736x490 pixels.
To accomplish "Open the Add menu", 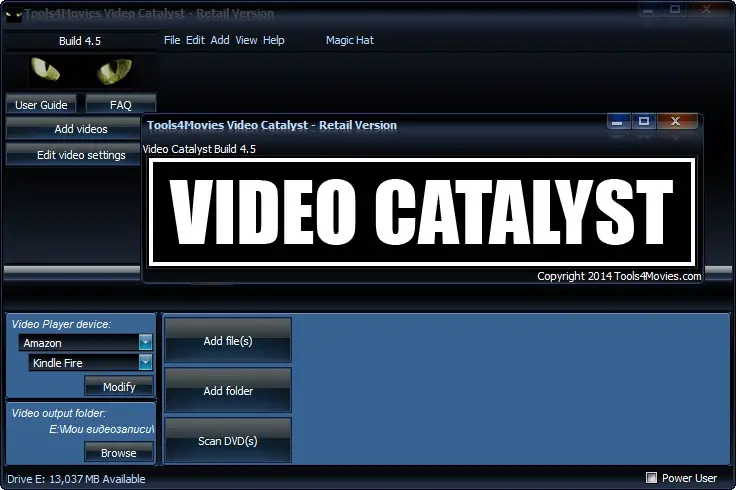I will [220, 40].
